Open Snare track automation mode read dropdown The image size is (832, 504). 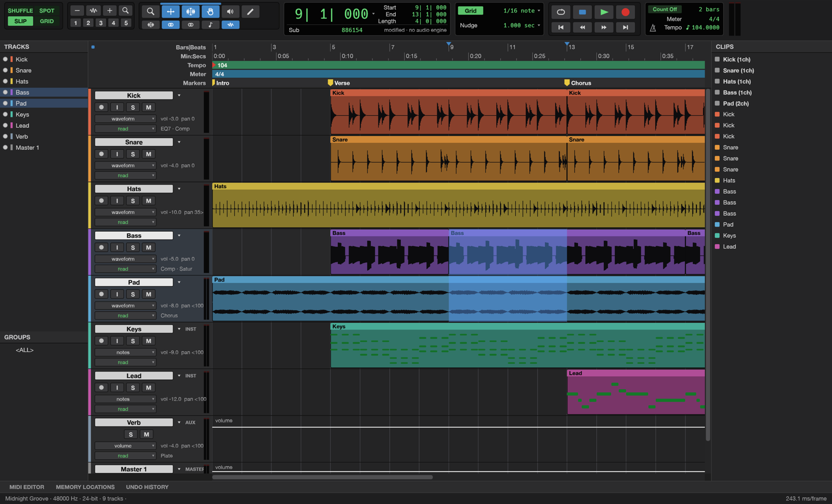click(125, 176)
